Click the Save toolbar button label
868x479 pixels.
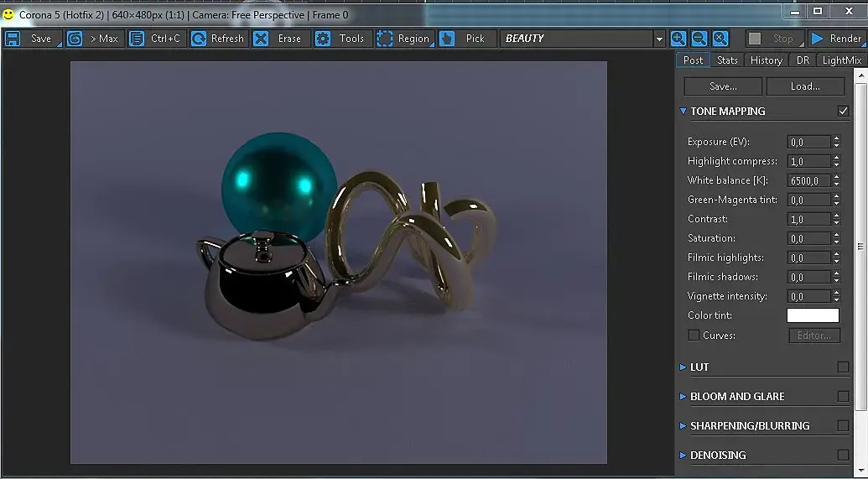click(41, 39)
